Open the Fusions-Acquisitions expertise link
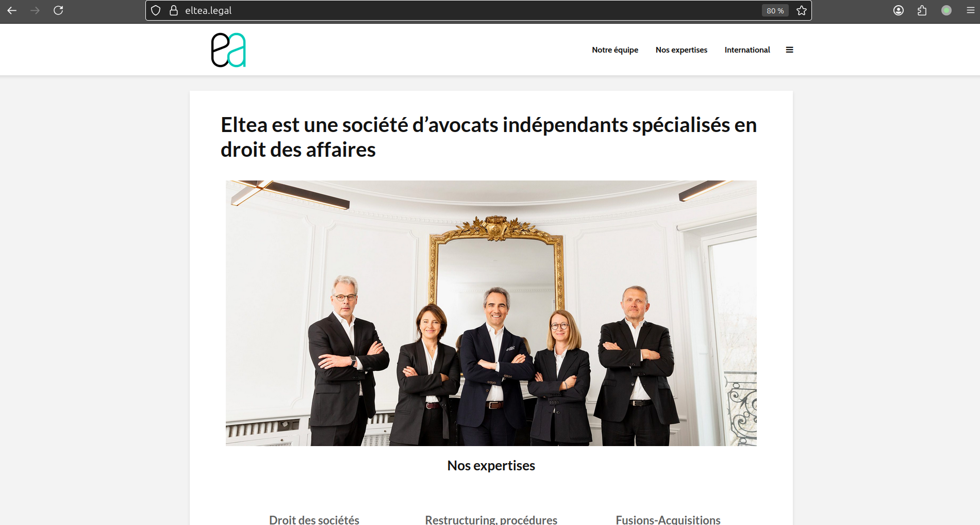This screenshot has width=980, height=525. 668,519
